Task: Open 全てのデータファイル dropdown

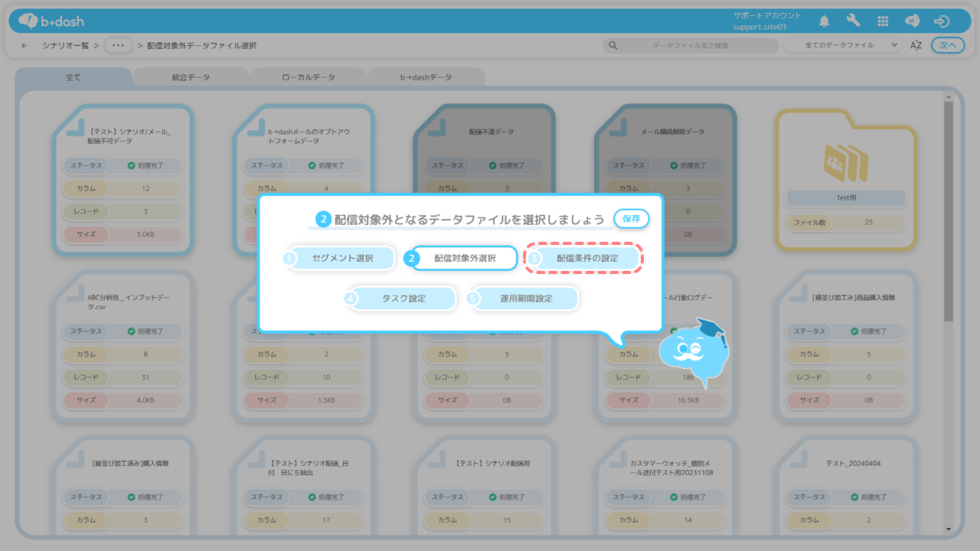Action: [843, 45]
